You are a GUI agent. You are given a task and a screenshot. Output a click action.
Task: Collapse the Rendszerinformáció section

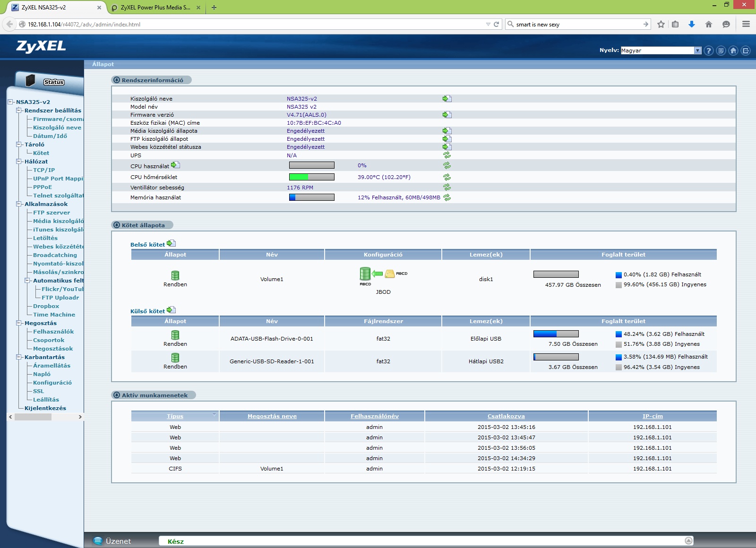coord(117,80)
